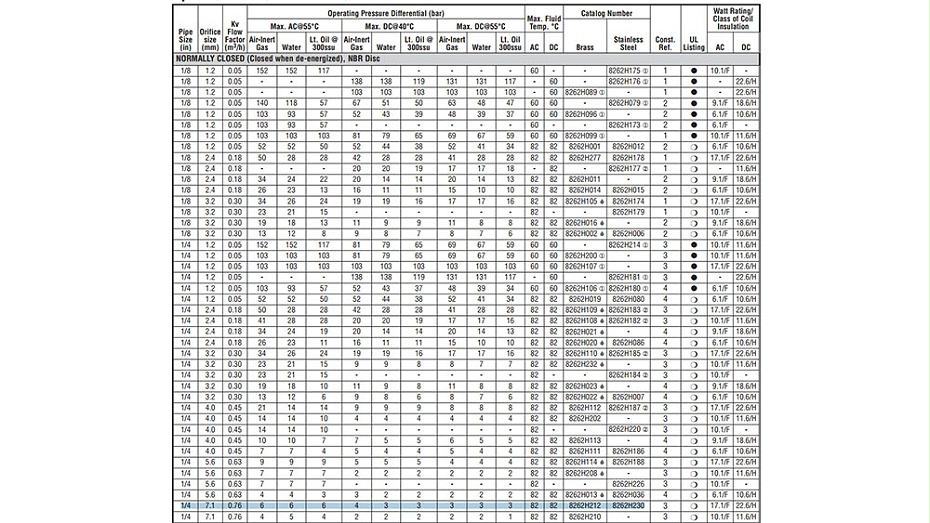Viewport: 930px width, 523px height.
Task: Click the UL Listing symbol in the 8262H226 row
Action: pyautogui.click(x=692, y=483)
